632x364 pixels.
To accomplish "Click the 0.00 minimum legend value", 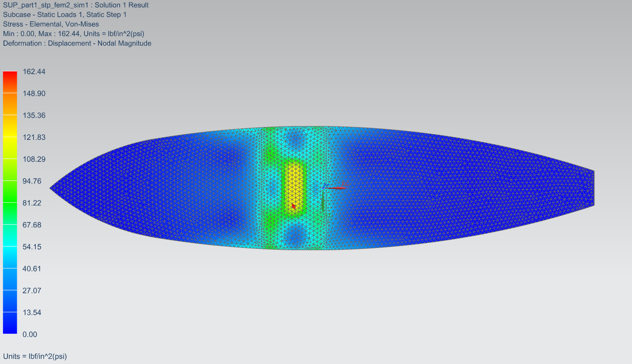I will click(x=30, y=334).
